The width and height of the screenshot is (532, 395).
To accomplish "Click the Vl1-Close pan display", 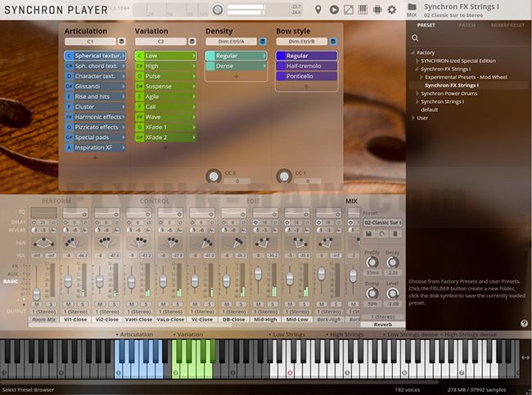I will point(75,243).
